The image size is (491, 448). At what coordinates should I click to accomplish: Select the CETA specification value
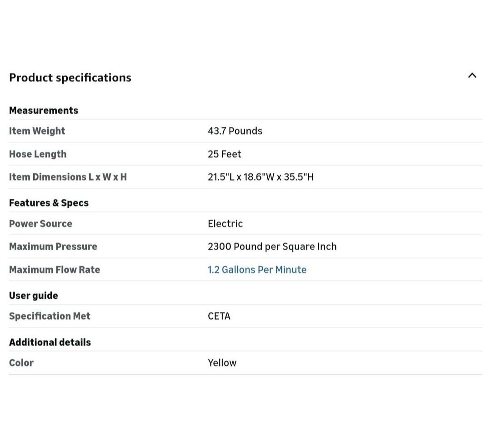pos(219,316)
